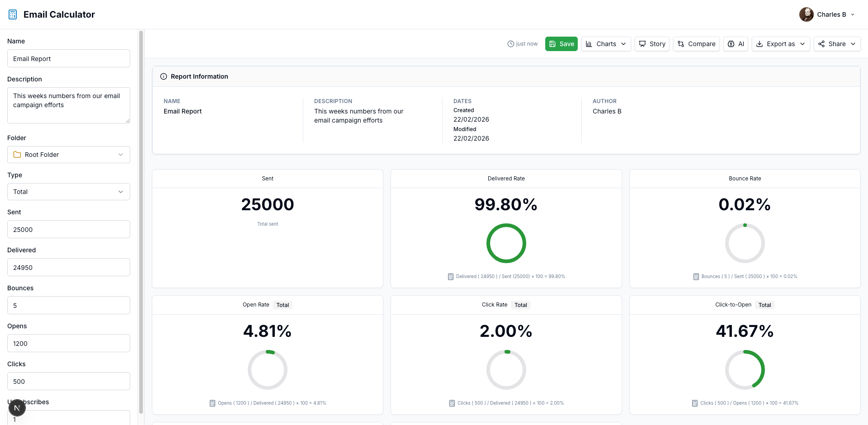Click the Save button
This screenshot has height=425, width=868.
561,44
